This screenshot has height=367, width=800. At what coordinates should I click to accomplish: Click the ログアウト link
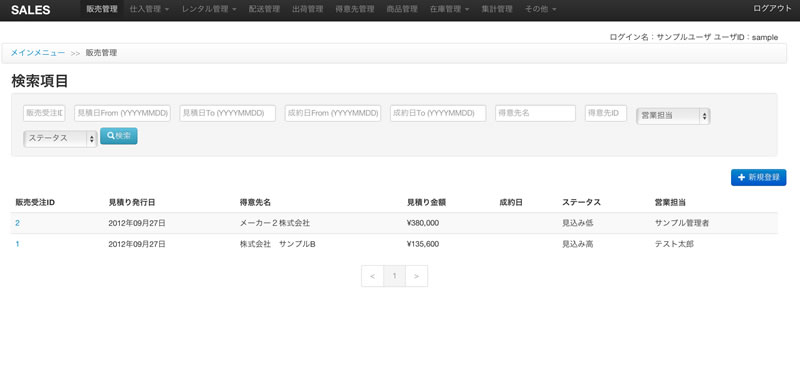pyautogui.click(x=772, y=9)
